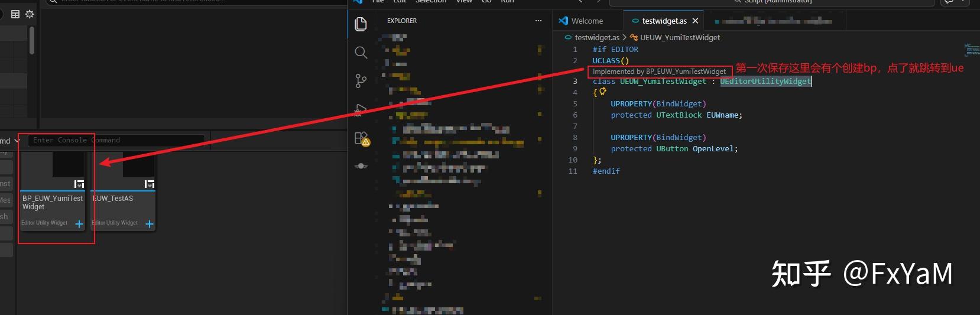Image resolution: width=980 pixels, height=315 pixels.
Task: Open Explorer panel more actions ellipsis
Action: 538,21
